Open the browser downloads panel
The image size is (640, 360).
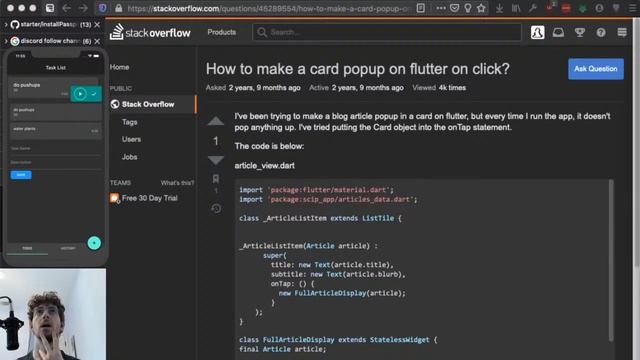click(499, 8)
